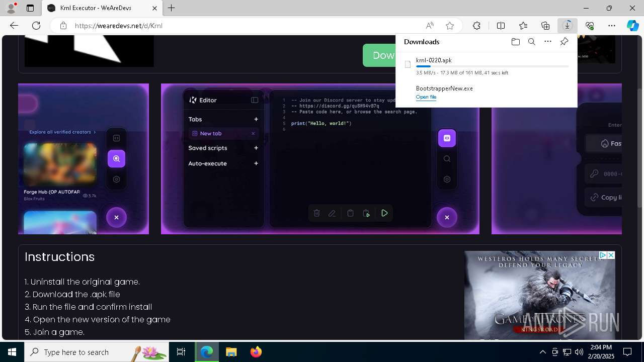Open Read aloud icon in address bar
The height and width of the screenshot is (362, 644).
tap(430, 26)
